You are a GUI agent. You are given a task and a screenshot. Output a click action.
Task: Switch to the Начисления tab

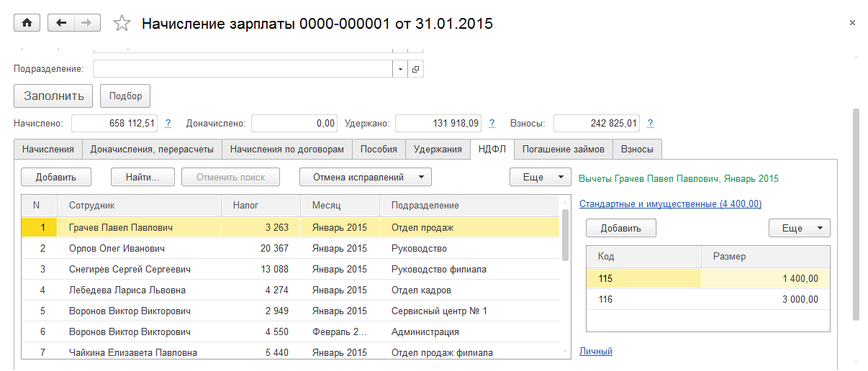(48, 149)
